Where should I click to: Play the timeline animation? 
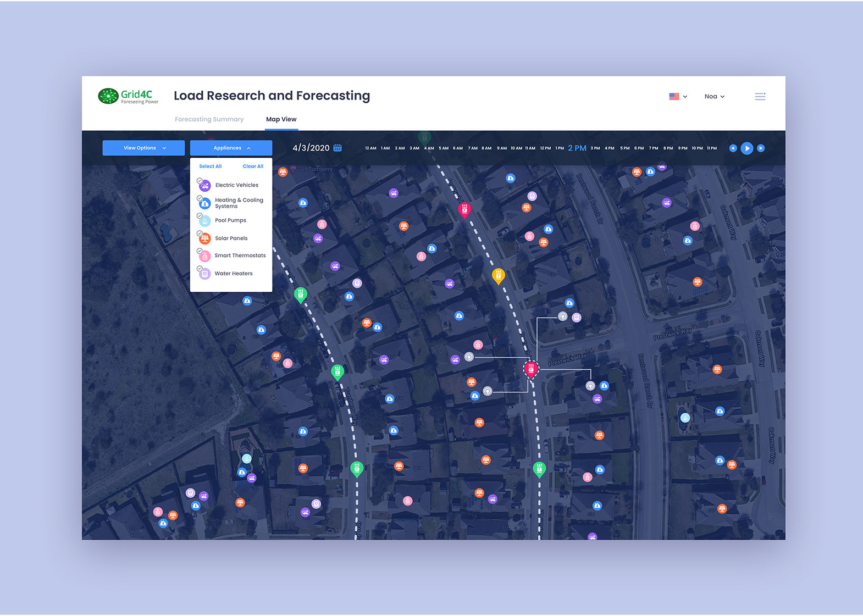pyautogui.click(x=746, y=148)
